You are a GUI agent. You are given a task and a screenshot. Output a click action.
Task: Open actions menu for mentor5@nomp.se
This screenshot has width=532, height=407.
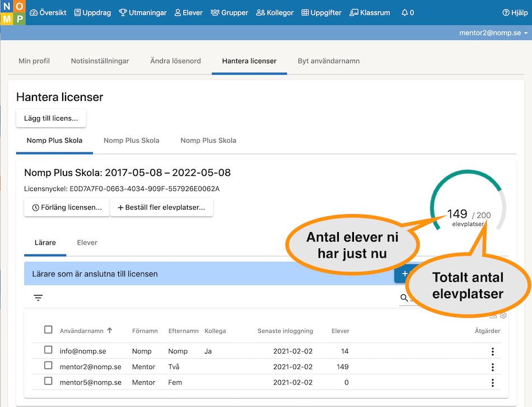tap(493, 382)
